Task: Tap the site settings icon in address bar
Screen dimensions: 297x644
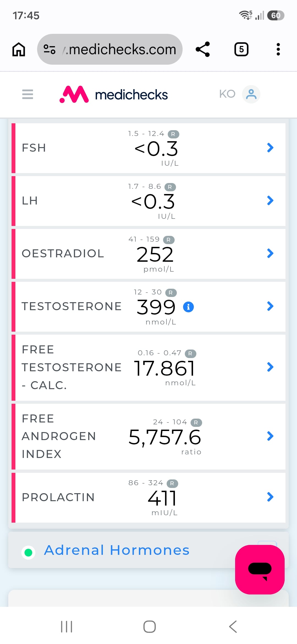Action: pyautogui.click(x=50, y=50)
